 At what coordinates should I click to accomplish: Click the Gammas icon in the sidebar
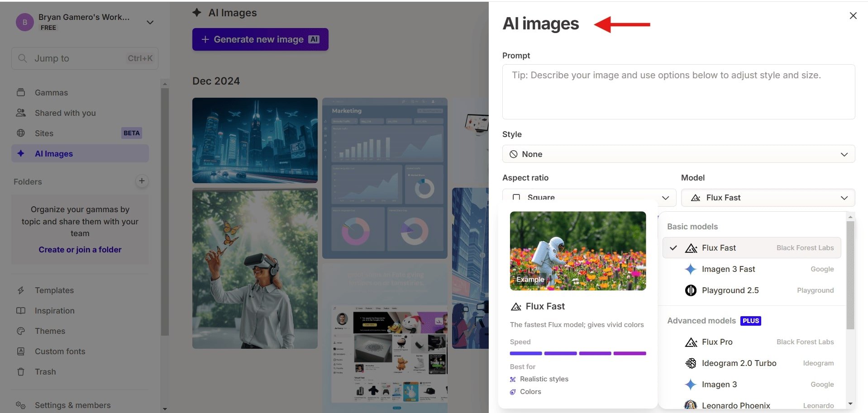21,92
